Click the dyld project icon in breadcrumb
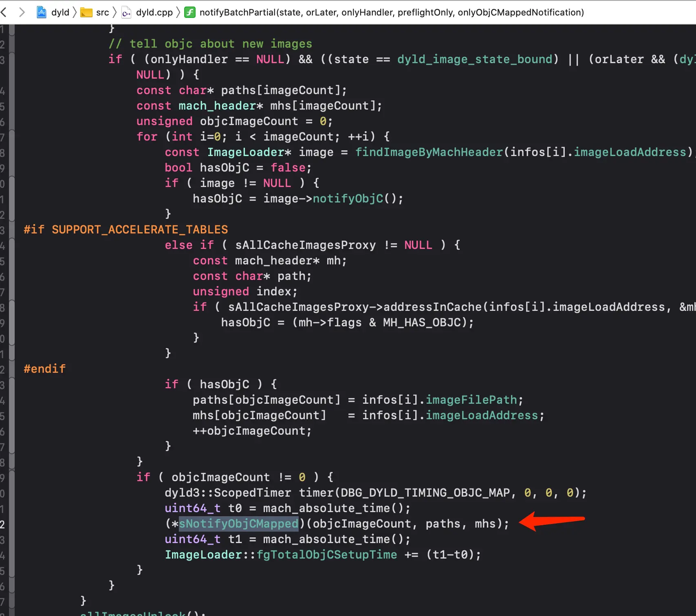The width and height of the screenshot is (696, 616). tap(42, 12)
